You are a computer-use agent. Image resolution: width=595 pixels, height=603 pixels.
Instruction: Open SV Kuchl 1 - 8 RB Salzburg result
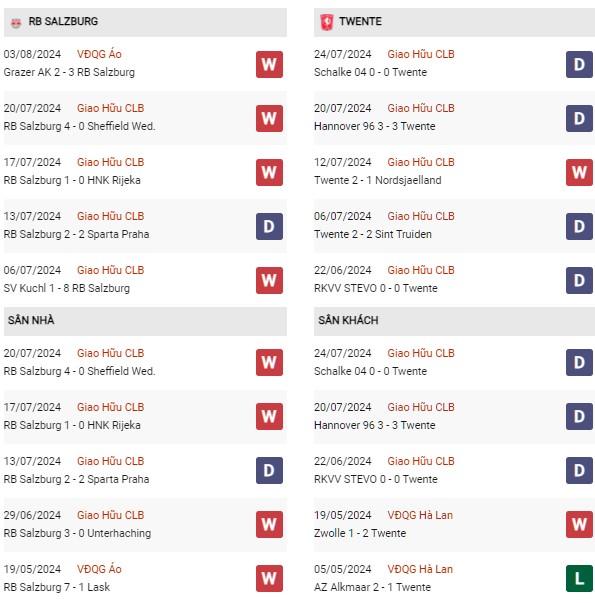click(67, 288)
